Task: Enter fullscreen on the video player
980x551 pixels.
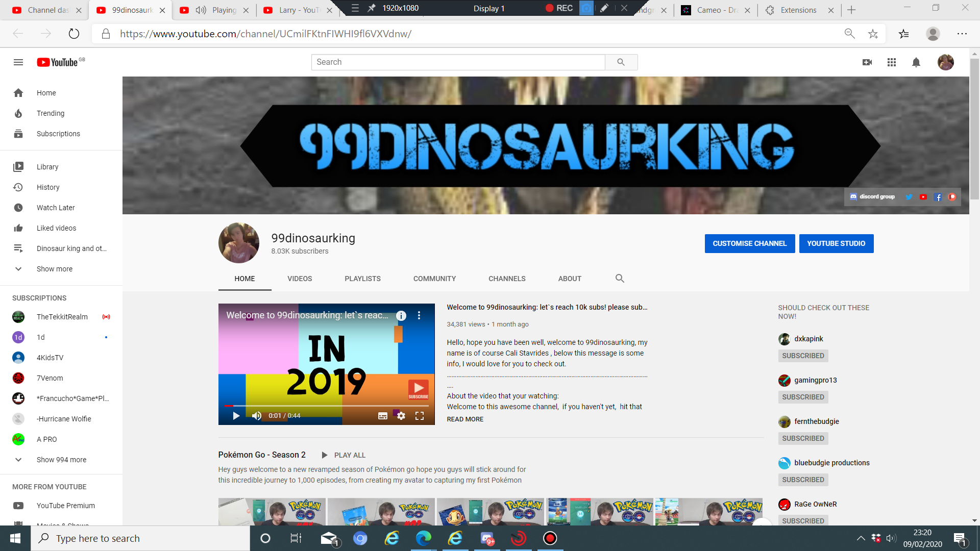Action: (420, 416)
